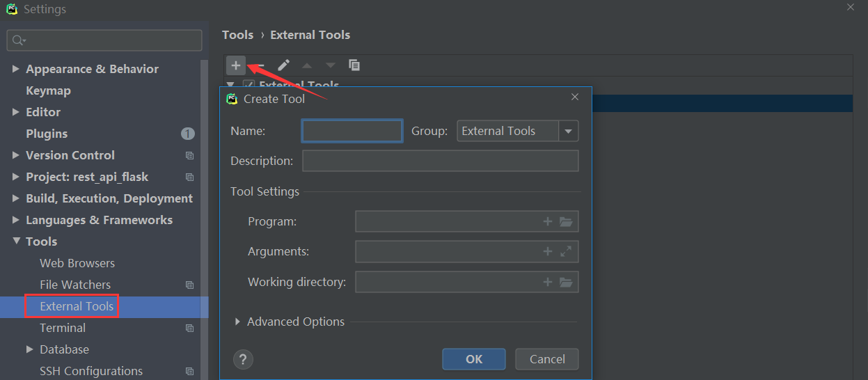Select Terminal under Tools
This screenshot has width=868, height=380.
pyautogui.click(x=63, y=328)
